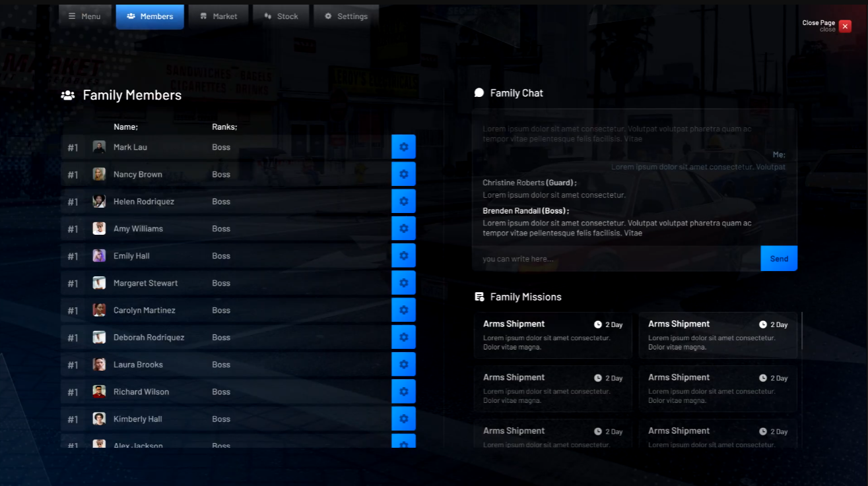Select the Members tab
868x486 pixels.
coord(150,16)
